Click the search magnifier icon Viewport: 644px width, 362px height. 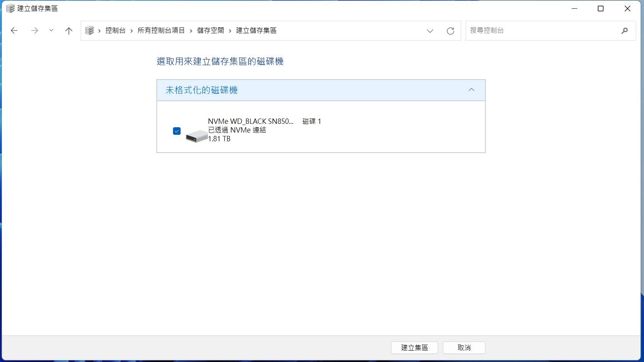pos(624,31)
